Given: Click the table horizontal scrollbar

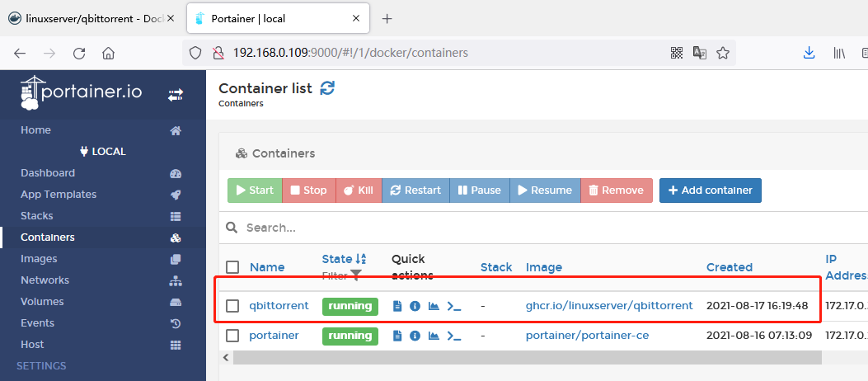Looking at the screenshot, I should click(x=528, y=358).
